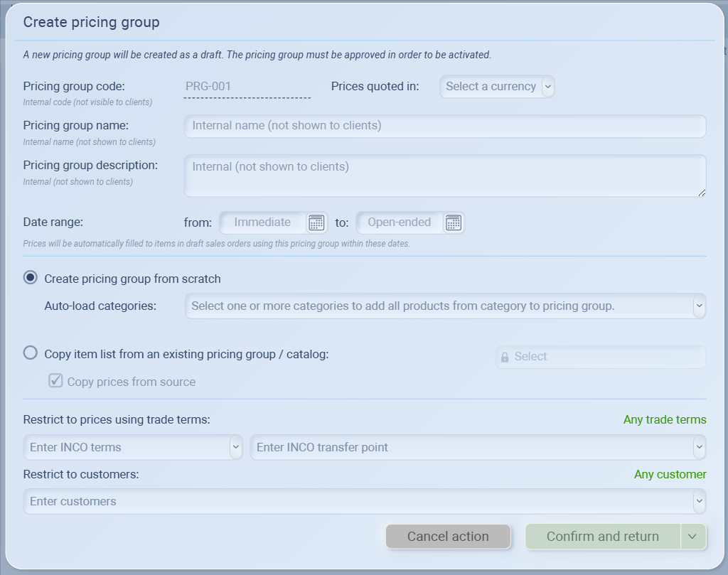Expand the INCO terms chevron arrow

click(236, 447)
